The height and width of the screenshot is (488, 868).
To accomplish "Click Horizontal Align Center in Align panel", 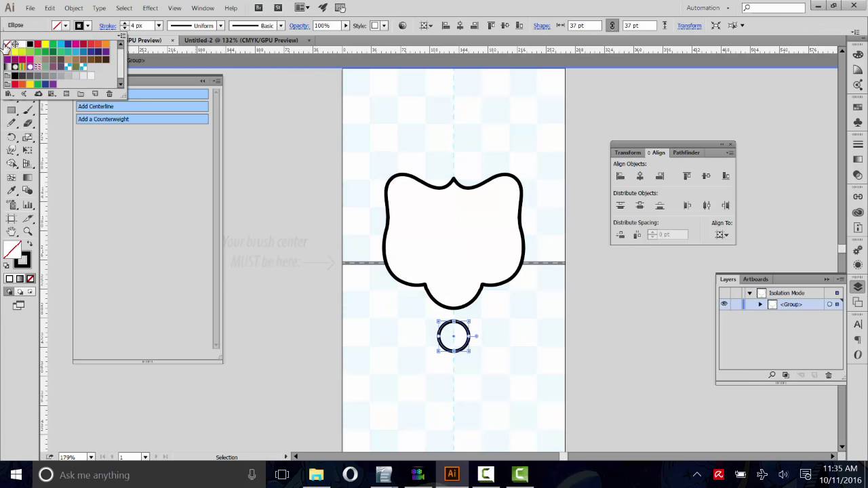I will coord(639,176).
